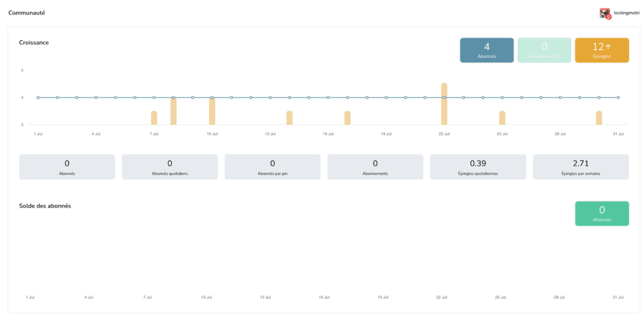Toggle the orange Épingles series showing 12

(x=601, y=50)
